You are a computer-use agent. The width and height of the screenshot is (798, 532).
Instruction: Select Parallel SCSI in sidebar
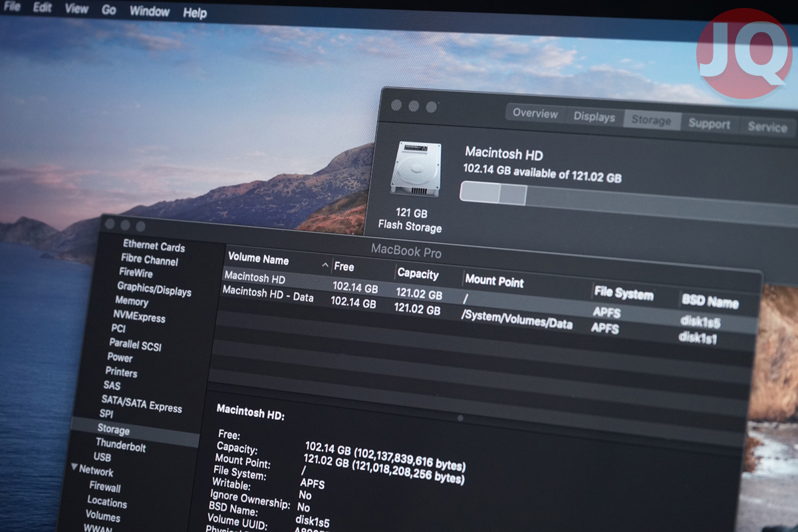(135, 344)
